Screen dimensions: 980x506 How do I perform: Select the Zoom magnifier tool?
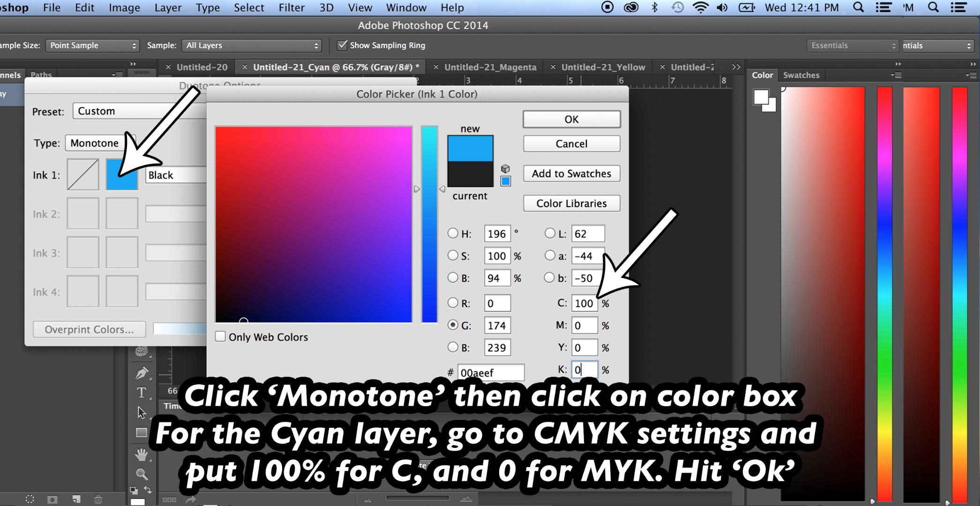141,474
